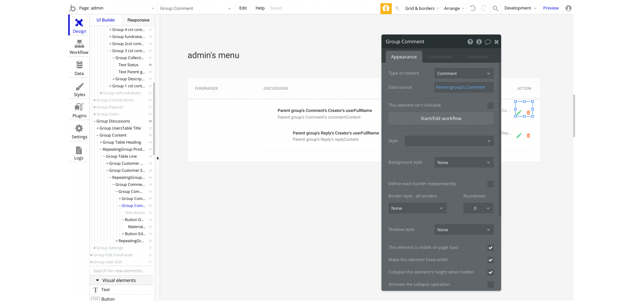Open the user account icon
The image size is (644, 302).
coord(568,8)
